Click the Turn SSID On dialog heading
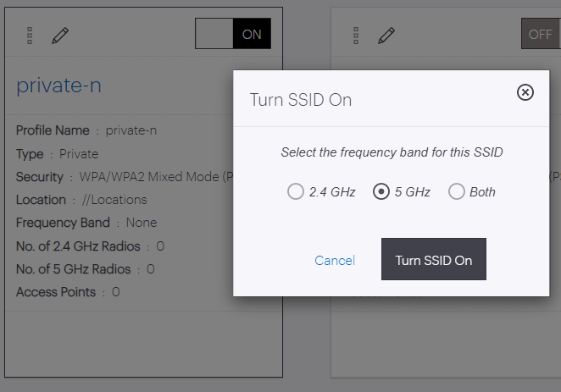 [x=301, y=100]
